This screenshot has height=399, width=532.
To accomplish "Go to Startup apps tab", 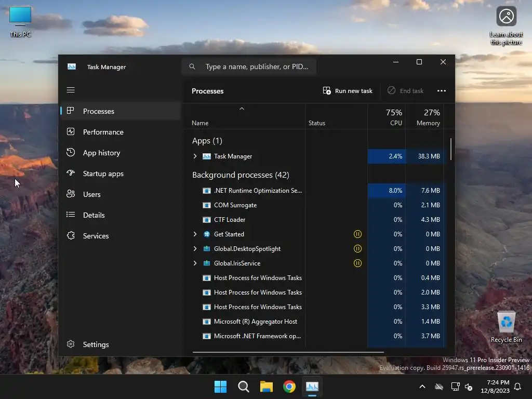I will [x=121, y=174].
